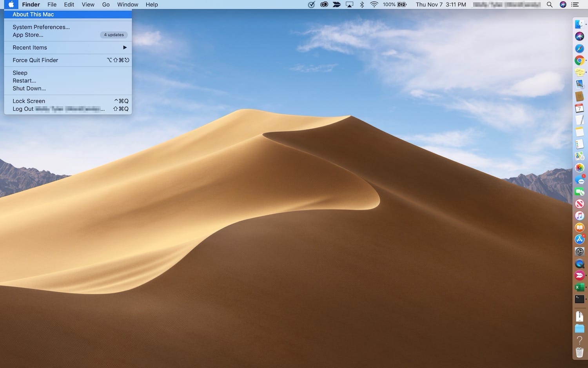Screen dimensions: 588x368
Task: Open the battery status dropdown
Action: 401,4
